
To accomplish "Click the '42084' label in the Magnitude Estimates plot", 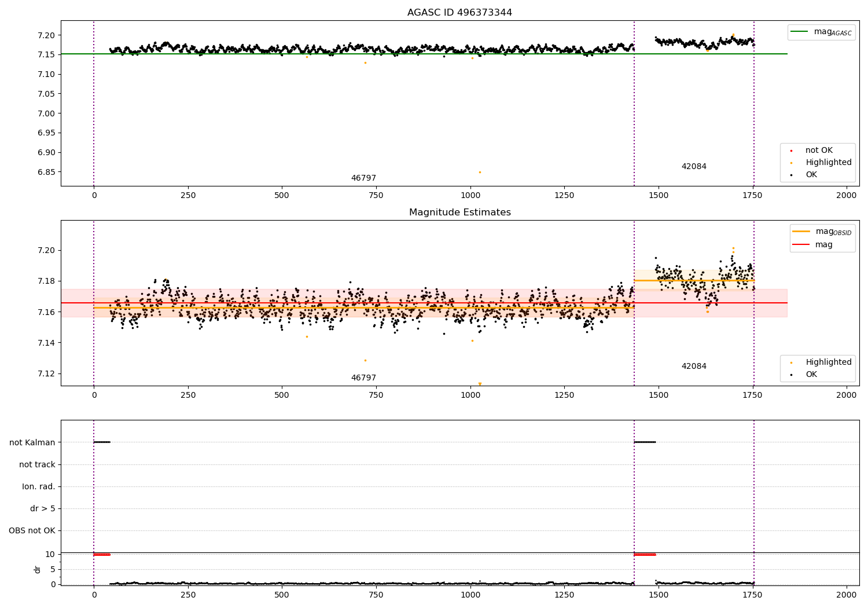I will (x=694, y=367).
